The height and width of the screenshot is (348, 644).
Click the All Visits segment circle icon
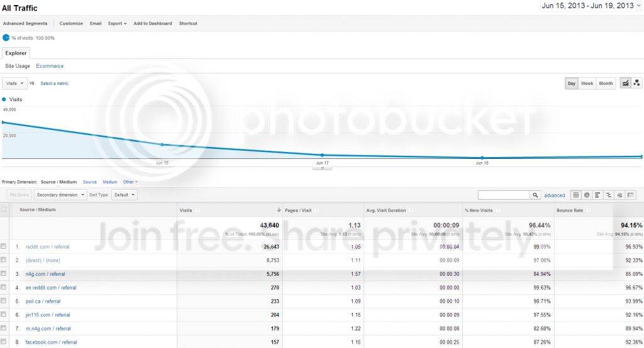tap(6, 38)
